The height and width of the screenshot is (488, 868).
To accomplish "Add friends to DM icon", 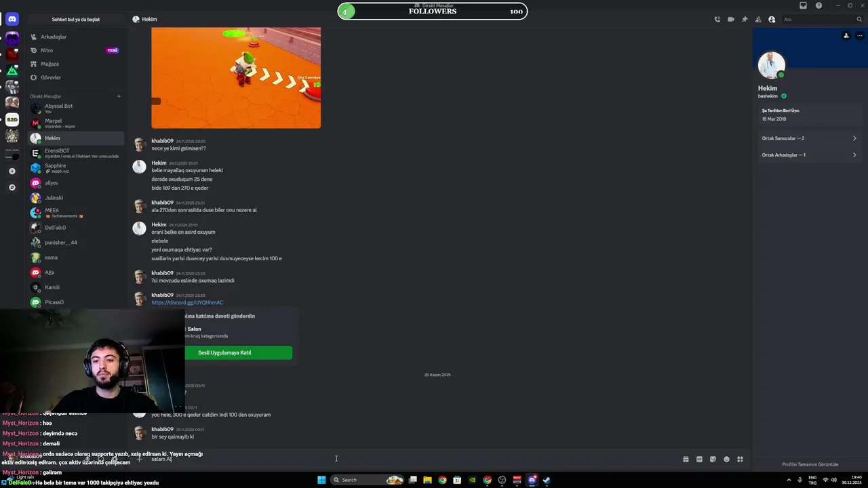I will pos(758,19).
